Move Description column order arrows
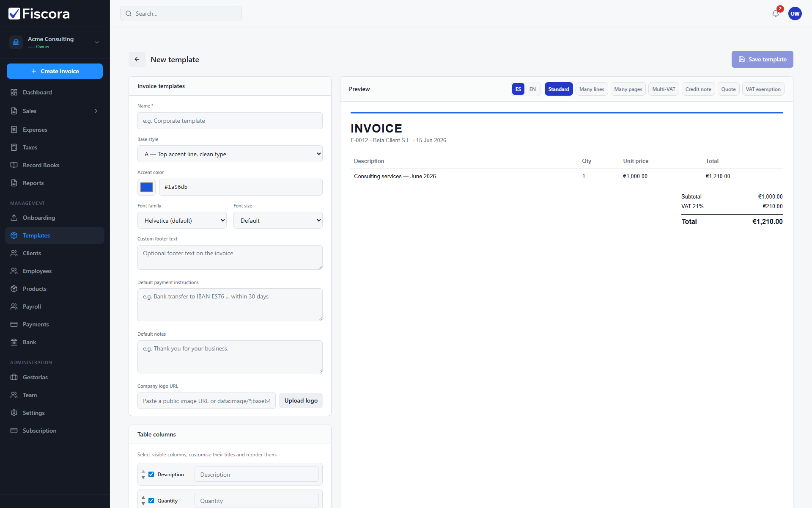 [143, 475]
